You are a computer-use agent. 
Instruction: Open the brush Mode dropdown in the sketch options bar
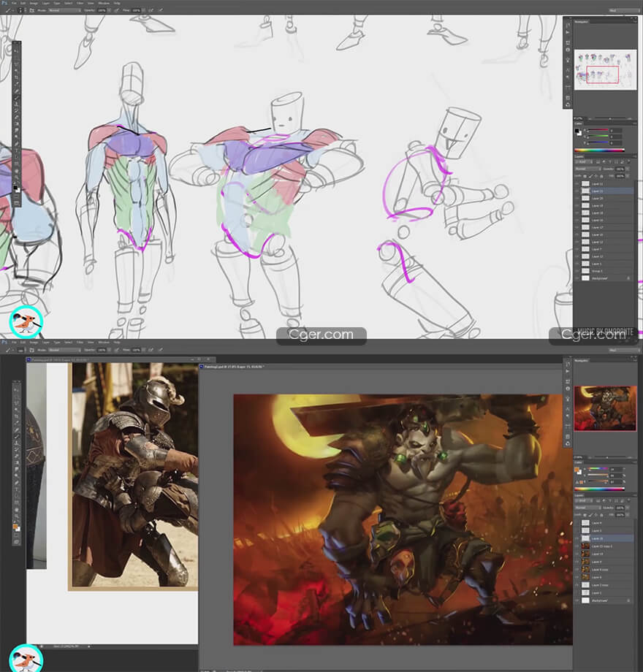pos(63,11)
